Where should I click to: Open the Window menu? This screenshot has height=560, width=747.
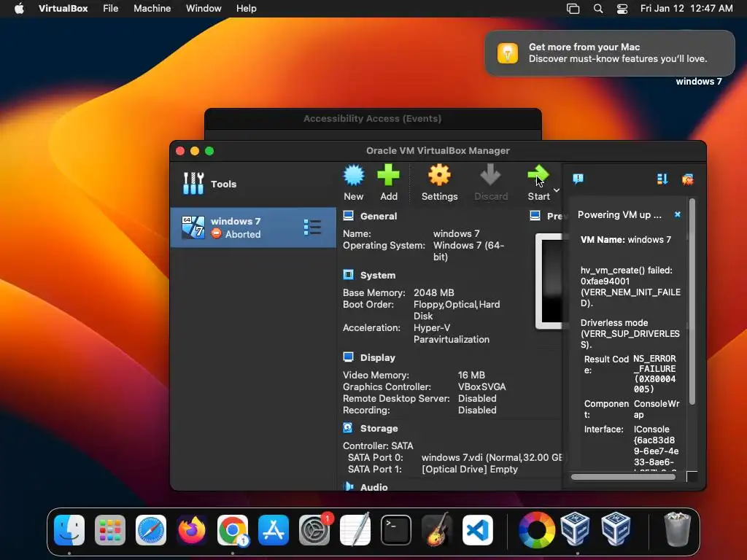(204, 8)
